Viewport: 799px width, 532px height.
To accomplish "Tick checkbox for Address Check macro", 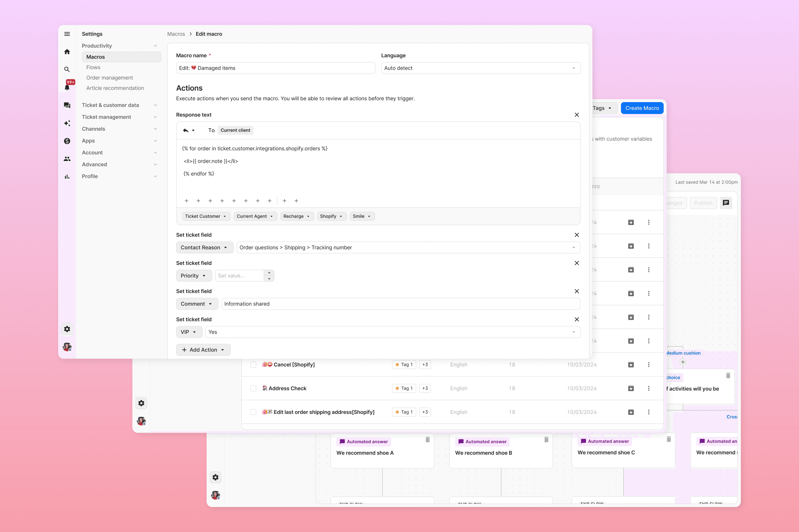I will 253,388.
